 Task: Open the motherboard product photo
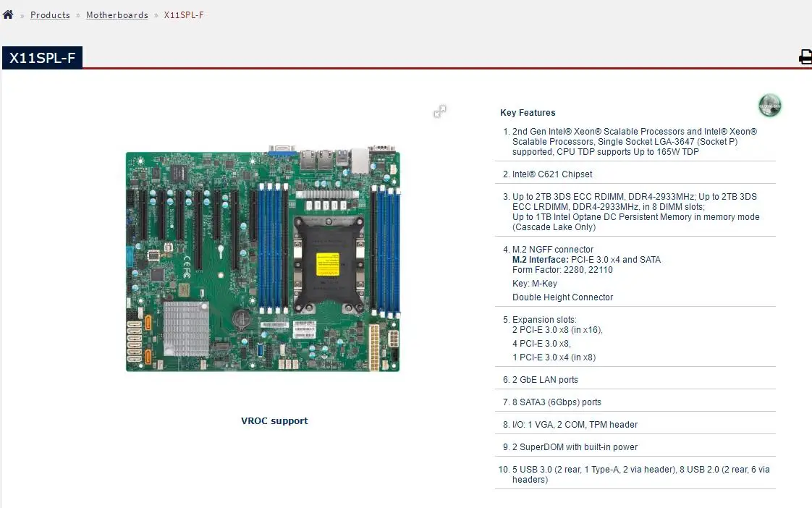pyautogui.click(x=263, y=259)
